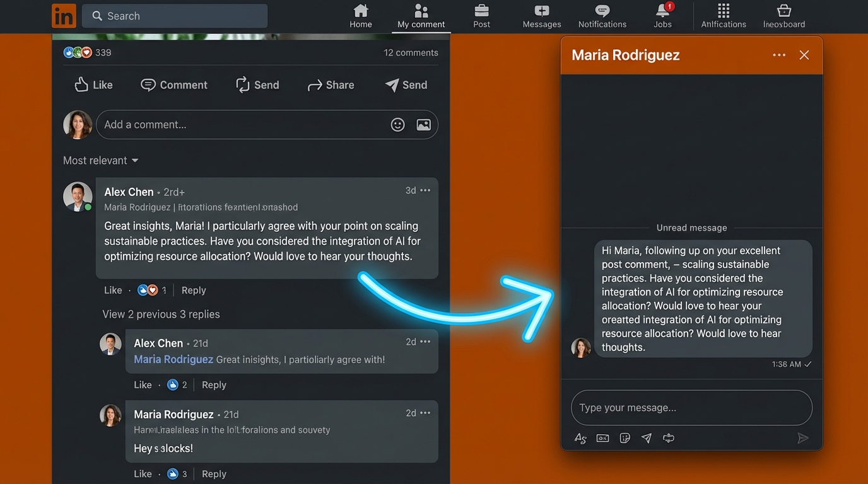868x484 pixels.
Task: Select the text formatting icon in the composer
Action: [x=580, y=437]
